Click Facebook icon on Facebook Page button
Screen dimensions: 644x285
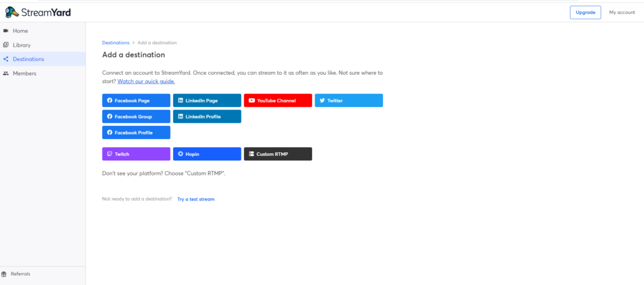point(109,100)
